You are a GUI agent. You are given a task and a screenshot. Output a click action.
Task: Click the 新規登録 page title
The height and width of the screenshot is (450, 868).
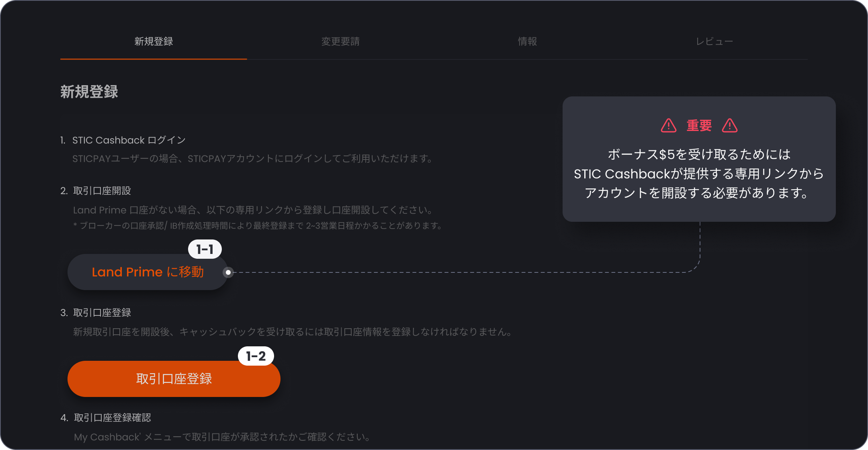(x=89, y=92)
